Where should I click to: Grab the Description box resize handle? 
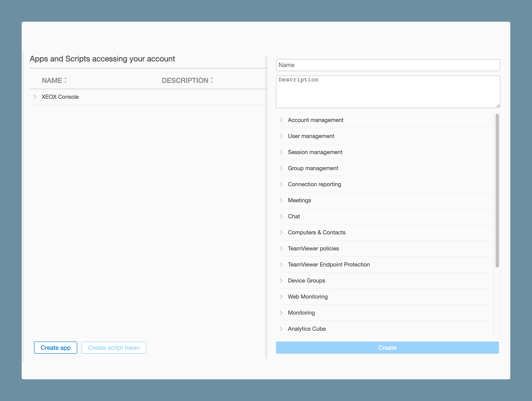click(498, 106)
